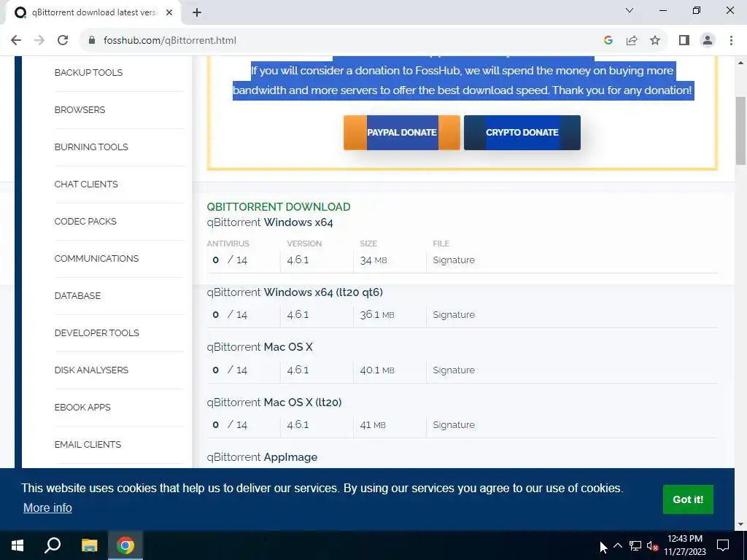Open a new tab with the plus icon
Screen dimensions: 747x560
[x=197, y=13]
